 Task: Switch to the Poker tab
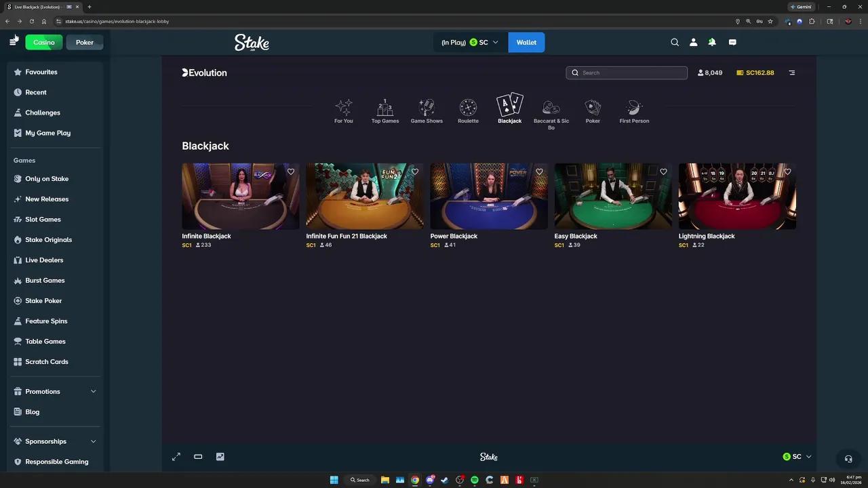click(x=84, y=42)
